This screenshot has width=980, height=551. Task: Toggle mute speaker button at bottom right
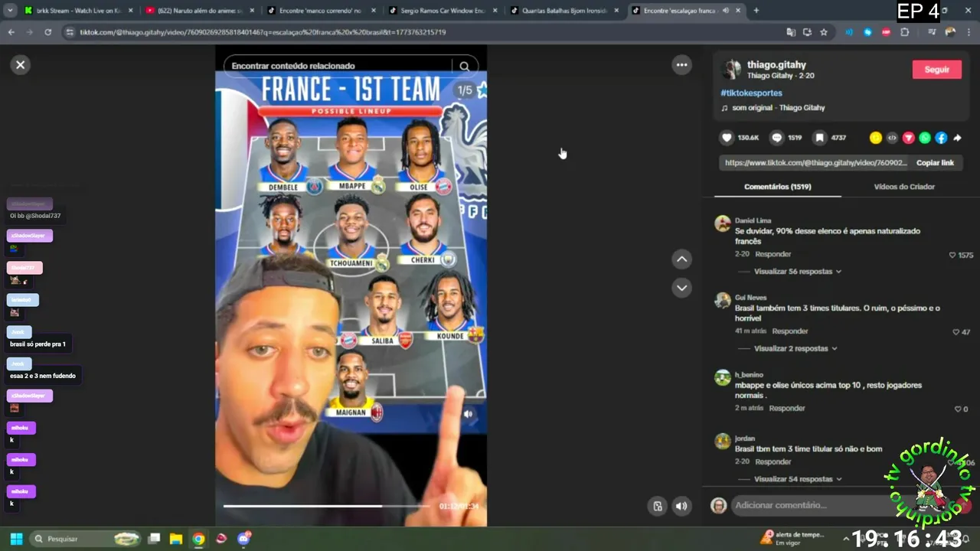[x=681, y=506]
